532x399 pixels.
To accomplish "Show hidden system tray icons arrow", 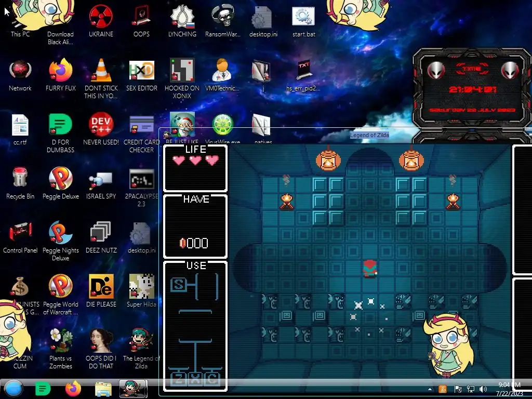I will tap(430, 390).
